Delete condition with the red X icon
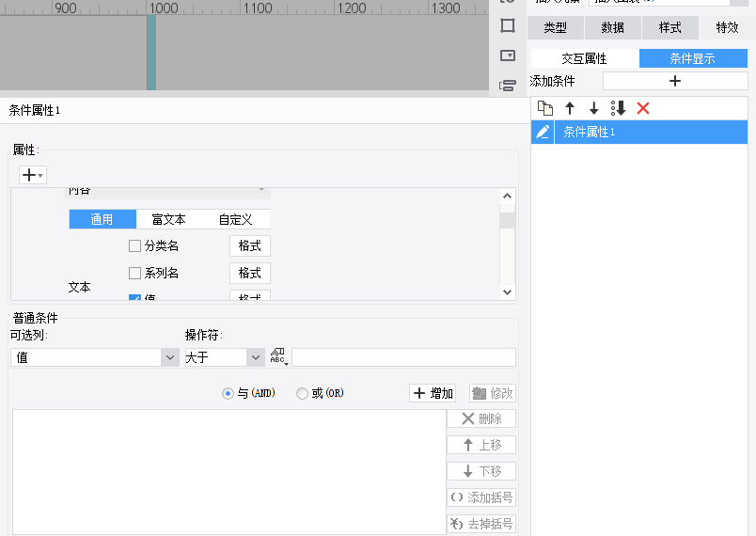Screen dimensions: 756x536 643,108
